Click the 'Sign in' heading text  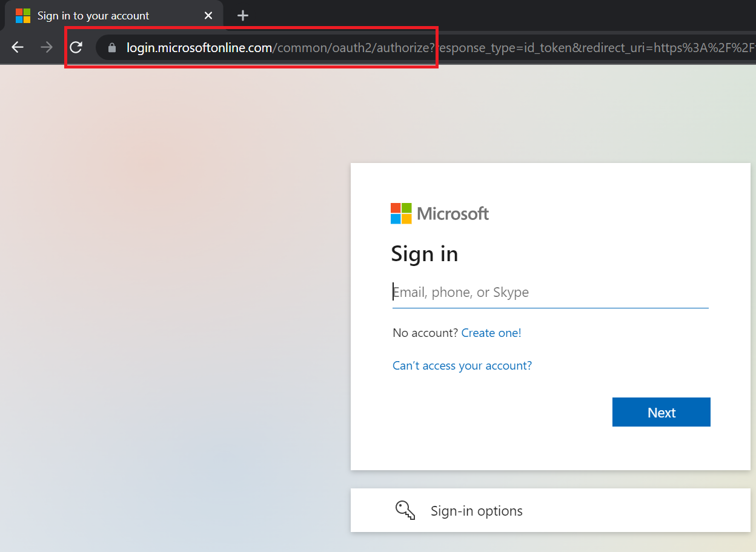click(425, 254)
